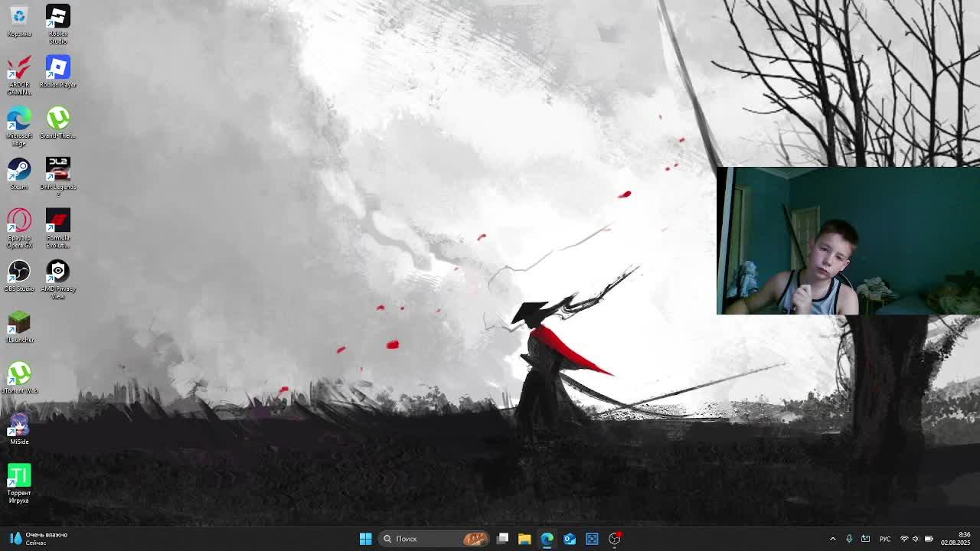Open File Explorer from the taskbar
The width and height of the screenshot is (980, 551).
pyautogui.click(x=524, y=539)
